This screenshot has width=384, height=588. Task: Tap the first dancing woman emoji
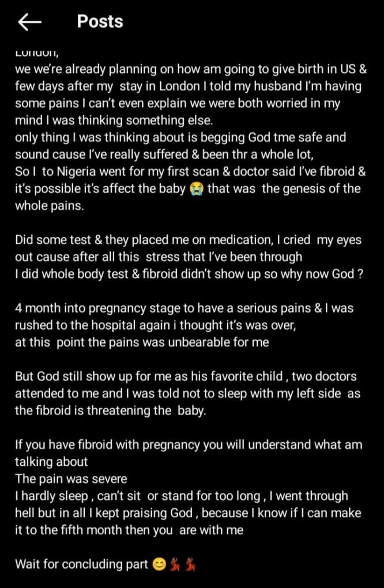tap(175, 564)
